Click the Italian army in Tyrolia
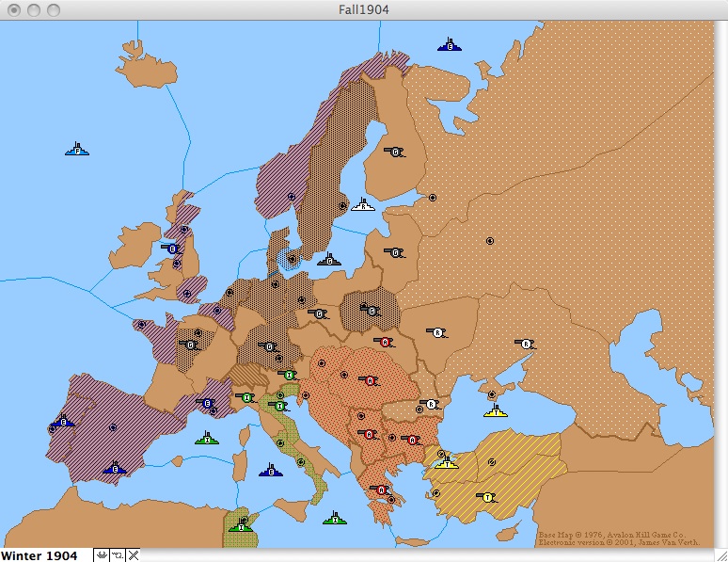The width and height of the screenshot is (728, 562). point(289,375)
